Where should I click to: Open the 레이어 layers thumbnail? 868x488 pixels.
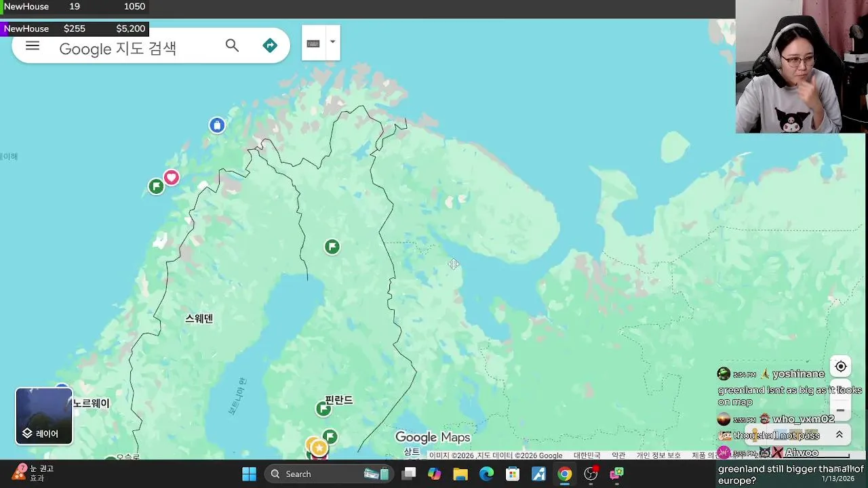pos(44,415)
